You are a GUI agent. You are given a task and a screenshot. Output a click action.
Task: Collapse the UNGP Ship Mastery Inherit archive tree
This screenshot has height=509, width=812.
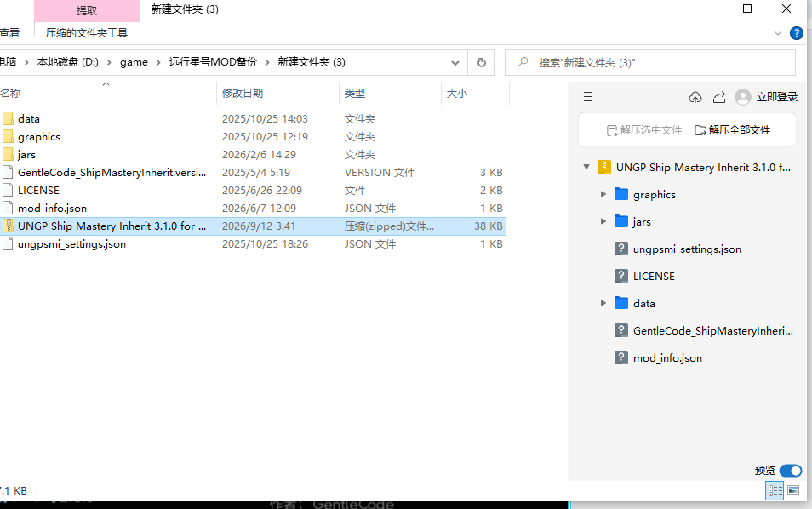(586, 167)
